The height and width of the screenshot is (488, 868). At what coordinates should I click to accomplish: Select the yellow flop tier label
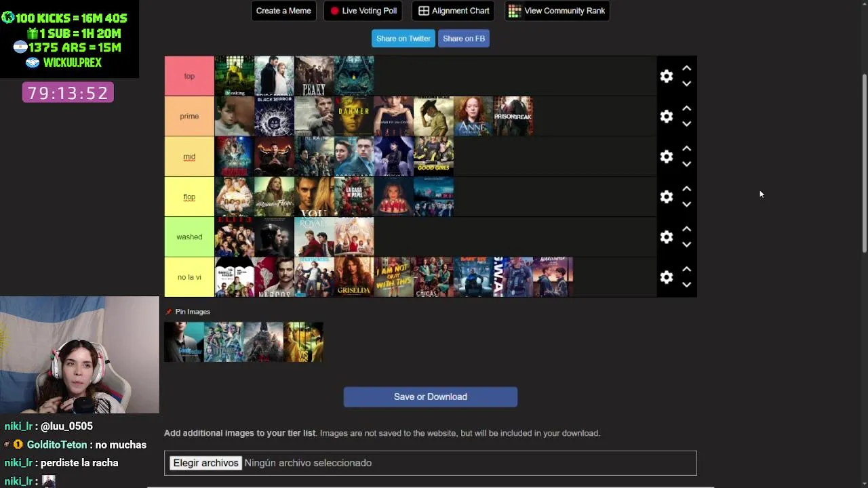pyautogui.click(x=189, y=197)
